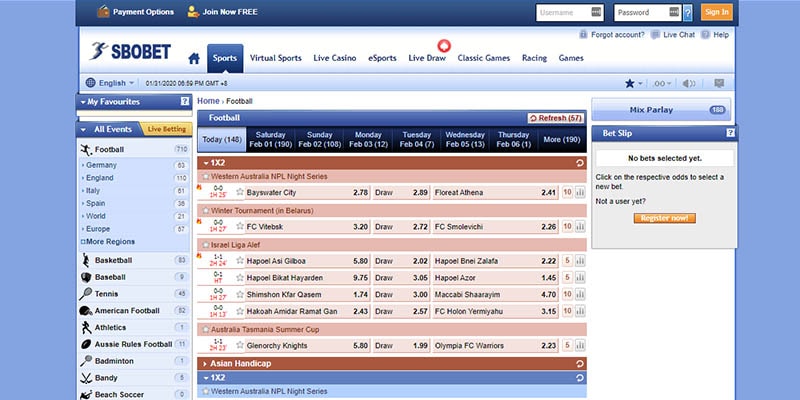The image size is (800, 400).
Task: Open the Payment Options wallet icon
Action: [104, 12]
